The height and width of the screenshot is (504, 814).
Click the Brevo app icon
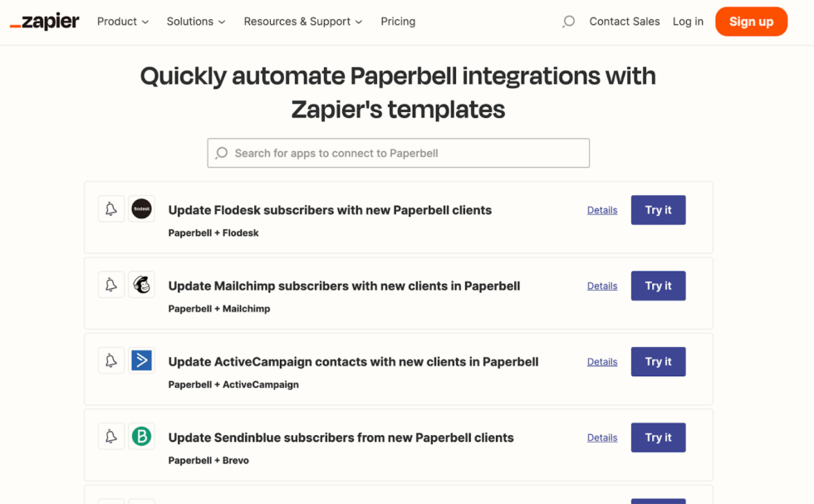142,437
